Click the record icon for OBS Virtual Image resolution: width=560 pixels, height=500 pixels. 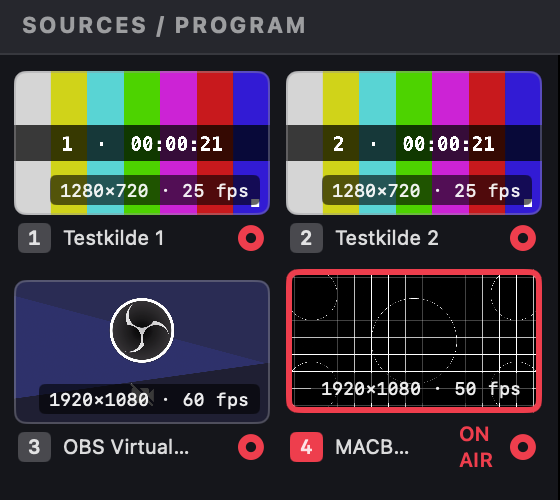coord(251,447)
